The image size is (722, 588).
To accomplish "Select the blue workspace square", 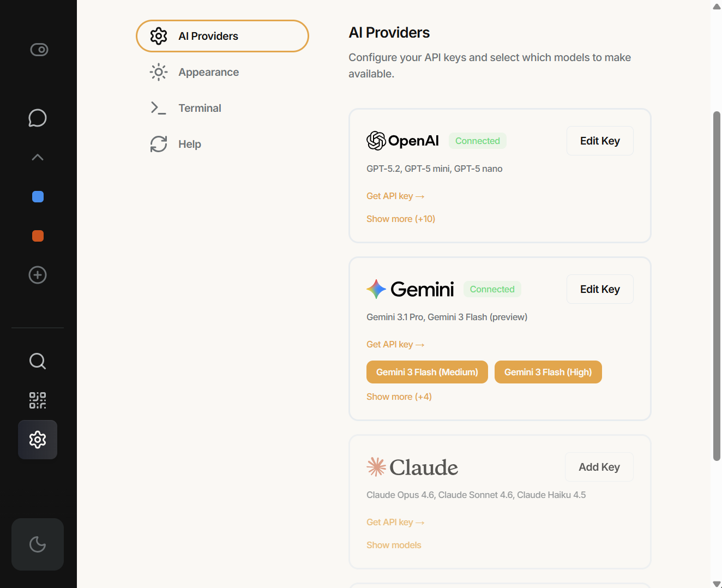I will 38,197.
